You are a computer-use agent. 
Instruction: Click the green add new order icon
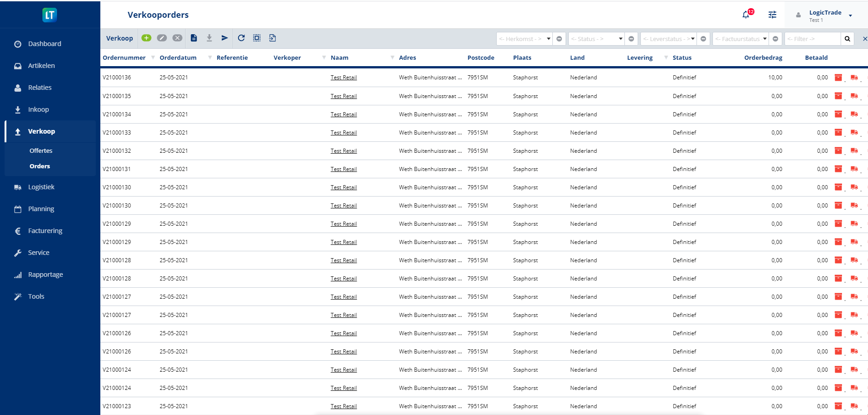[146, 38]
